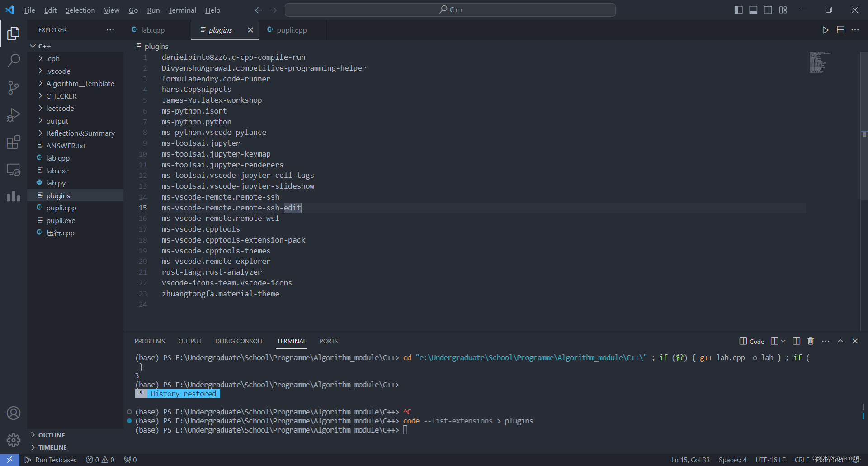Customize layout icon in title bar
The width and height of the screenshot is (868, 466).
pos(783,10)
